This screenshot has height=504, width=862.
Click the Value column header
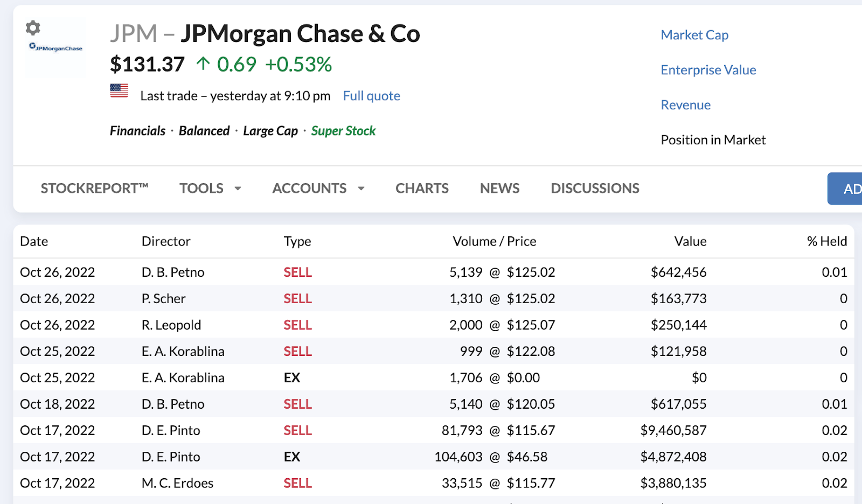(690, 241)
